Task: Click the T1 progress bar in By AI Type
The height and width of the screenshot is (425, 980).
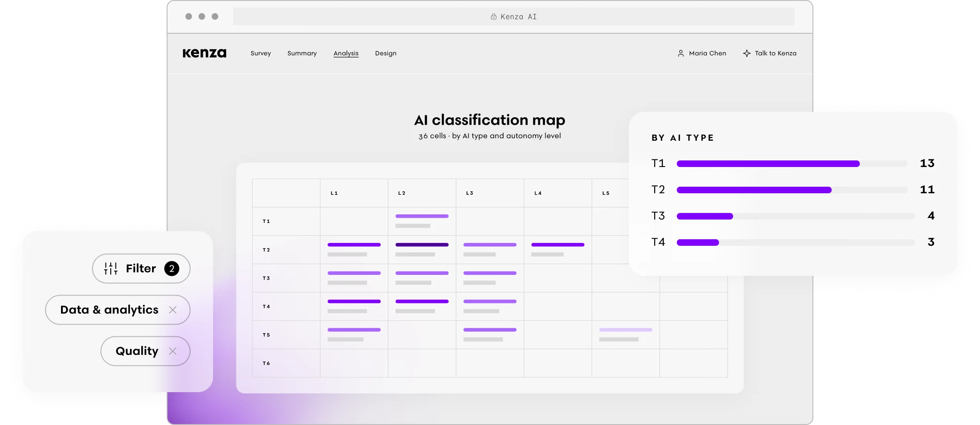Action: coord(792,164)
